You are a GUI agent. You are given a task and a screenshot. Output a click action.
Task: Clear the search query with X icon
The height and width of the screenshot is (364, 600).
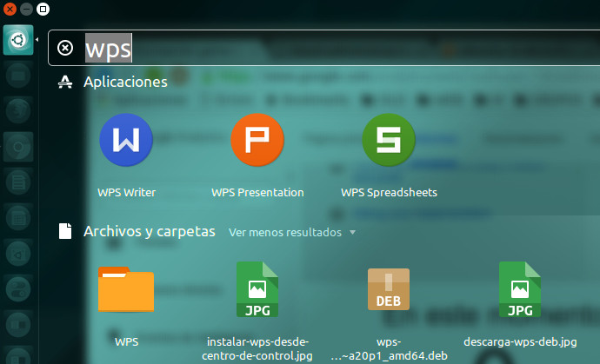[65, 48]
